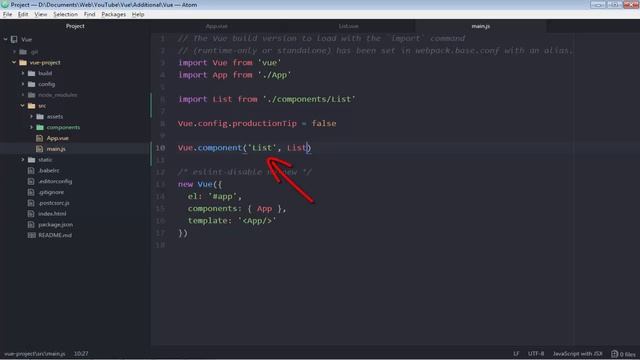Click the "el: '#app'" code line
The width and height of the screenshot is (640, 360).
pyautogui.click(x=215, y=196)
